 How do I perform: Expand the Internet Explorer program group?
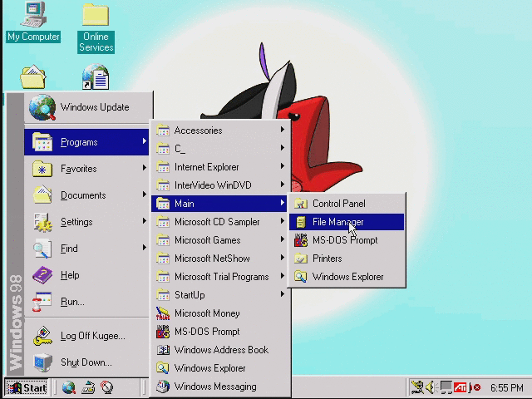coord(219,167)
